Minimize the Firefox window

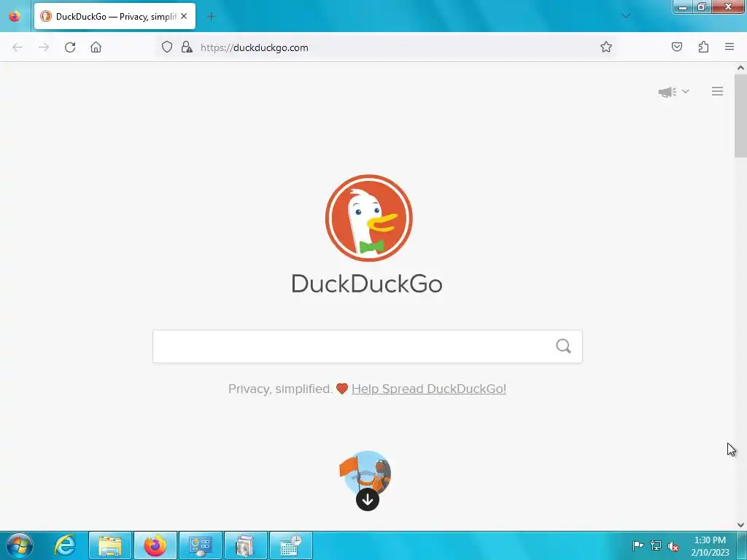pyautogui.click(x=683, y=7)
